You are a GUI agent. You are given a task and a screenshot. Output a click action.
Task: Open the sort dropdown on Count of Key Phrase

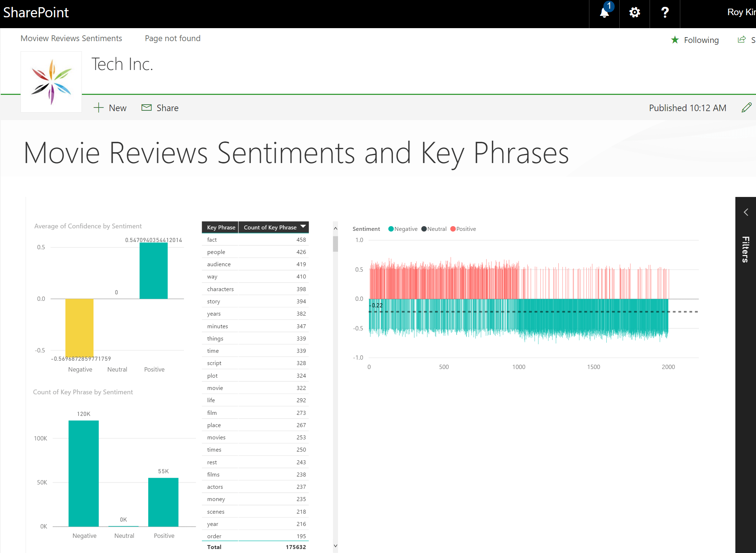click(303, 227)
